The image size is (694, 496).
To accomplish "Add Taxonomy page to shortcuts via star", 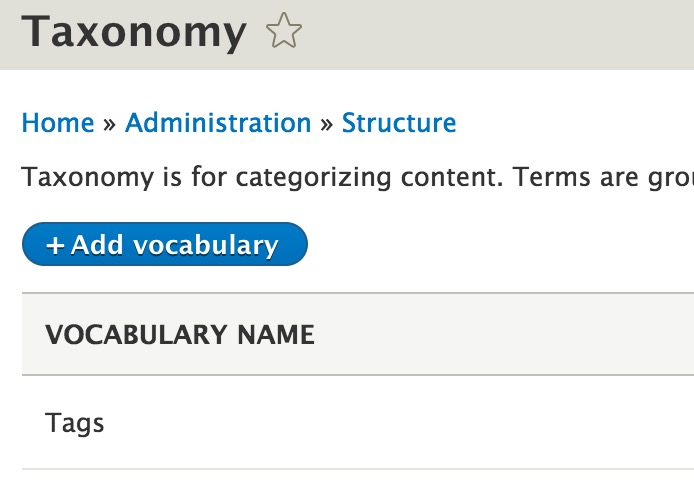I will [x=284, y=31].
